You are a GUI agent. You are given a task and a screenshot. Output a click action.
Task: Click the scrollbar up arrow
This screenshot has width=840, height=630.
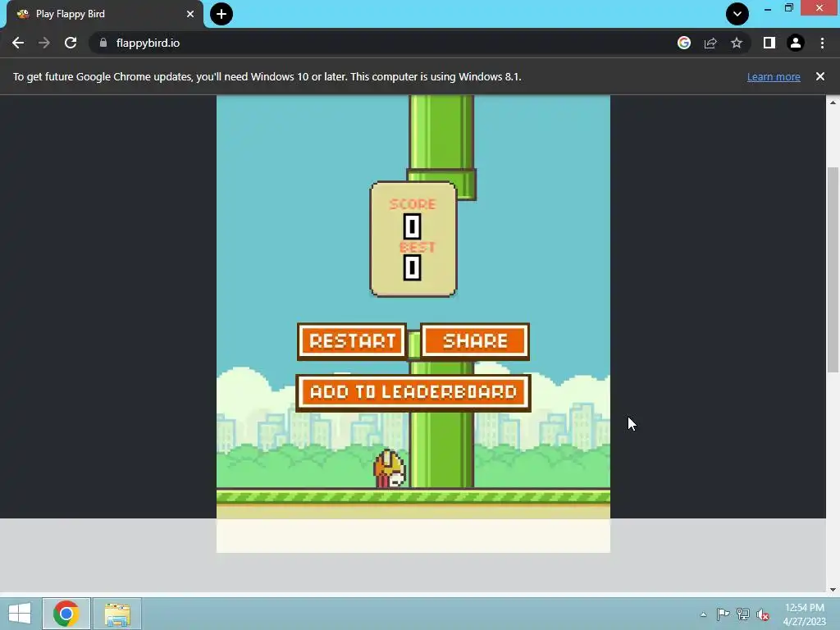(x=833, y=102)
